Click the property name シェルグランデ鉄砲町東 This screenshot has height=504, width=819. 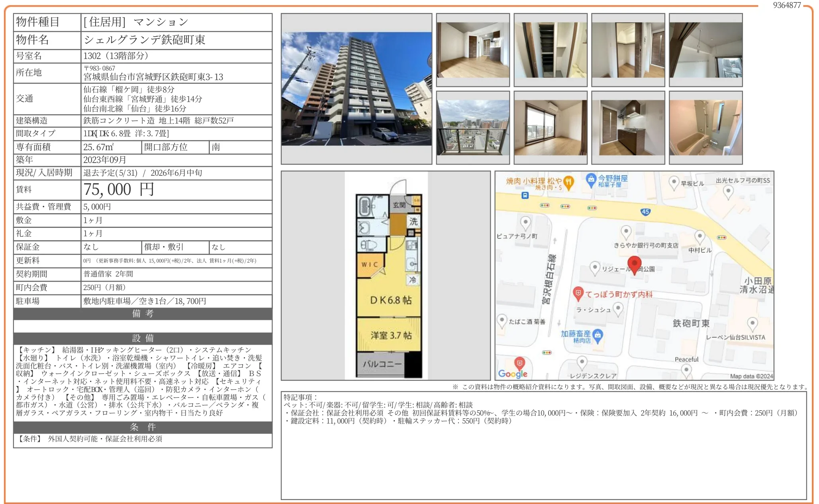144,40
